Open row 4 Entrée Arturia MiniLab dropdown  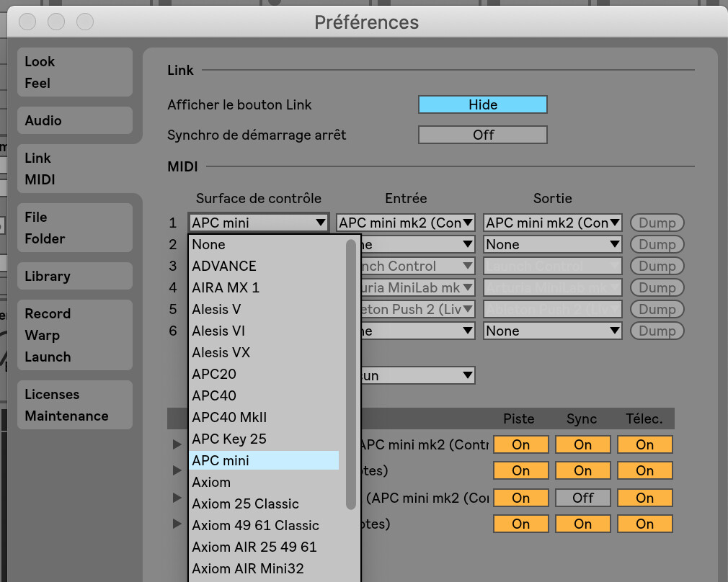pyautogui.click(x=418, y=287)
